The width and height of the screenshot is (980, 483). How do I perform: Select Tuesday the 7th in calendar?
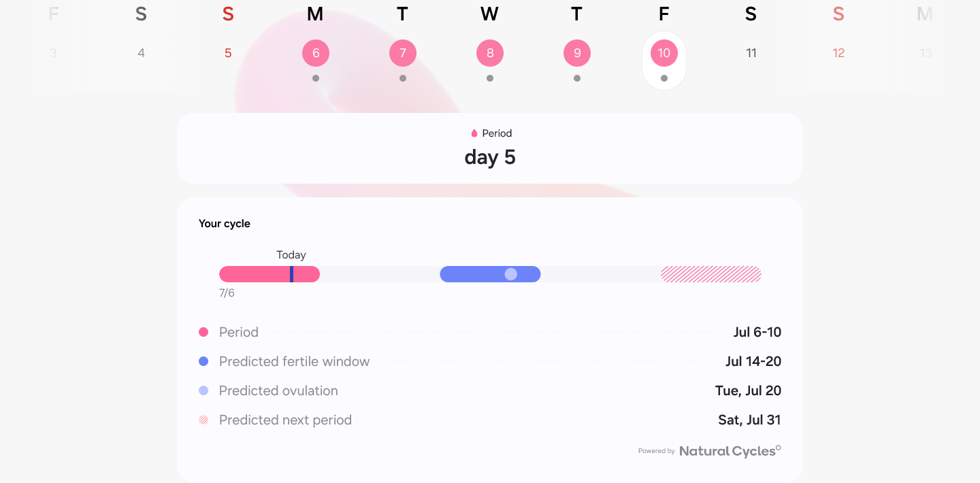pos(403,53)
